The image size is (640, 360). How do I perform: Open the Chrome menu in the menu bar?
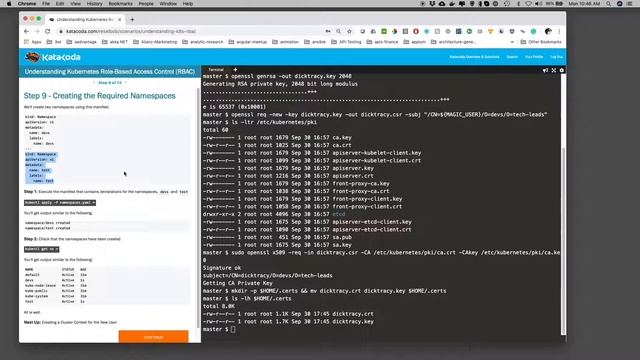[27, 4]
